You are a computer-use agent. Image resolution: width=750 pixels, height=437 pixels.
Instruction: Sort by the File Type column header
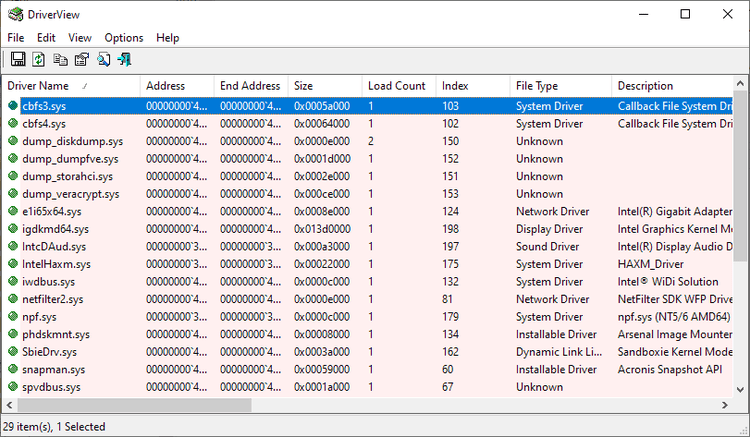point(561,86)
